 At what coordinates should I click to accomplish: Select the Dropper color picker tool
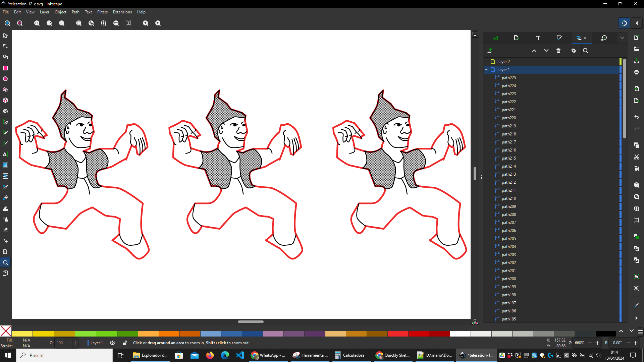click(5, 187)
